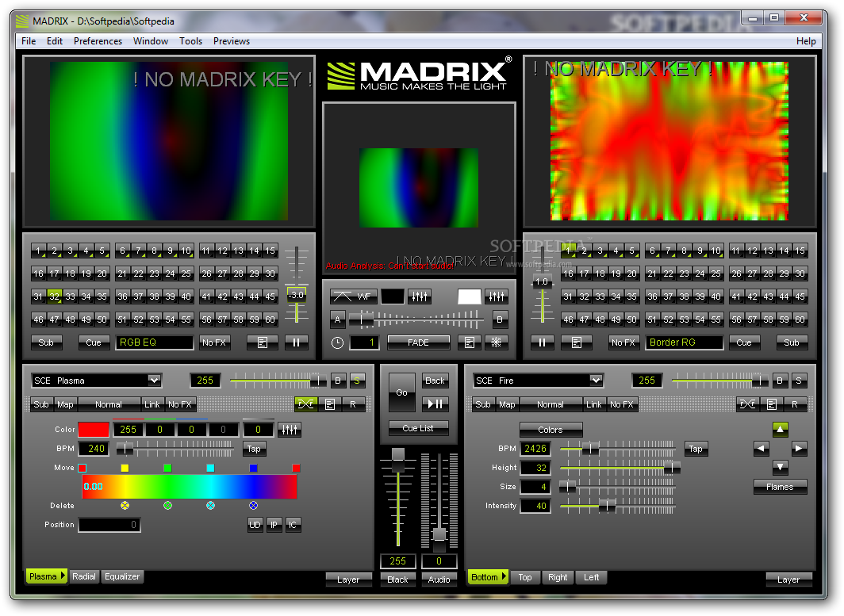Toggle the Black blackout button
The image size is (844, 616).
[397, 580]
